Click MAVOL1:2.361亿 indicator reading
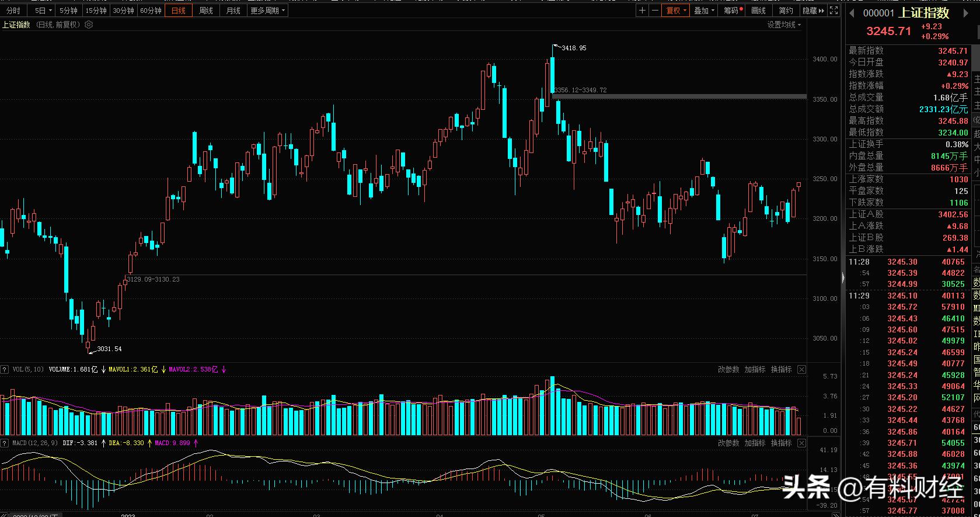 [133, 369]
